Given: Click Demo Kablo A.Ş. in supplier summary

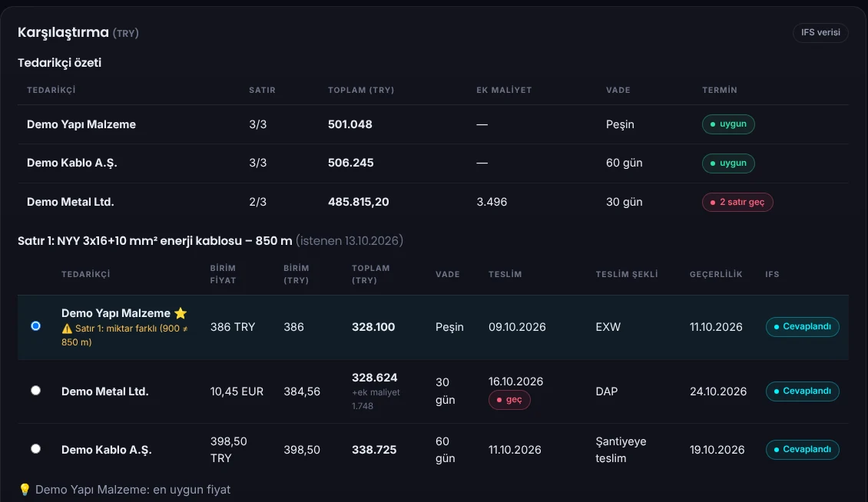Looking at the screenshot, I should [x=72, y=163].
